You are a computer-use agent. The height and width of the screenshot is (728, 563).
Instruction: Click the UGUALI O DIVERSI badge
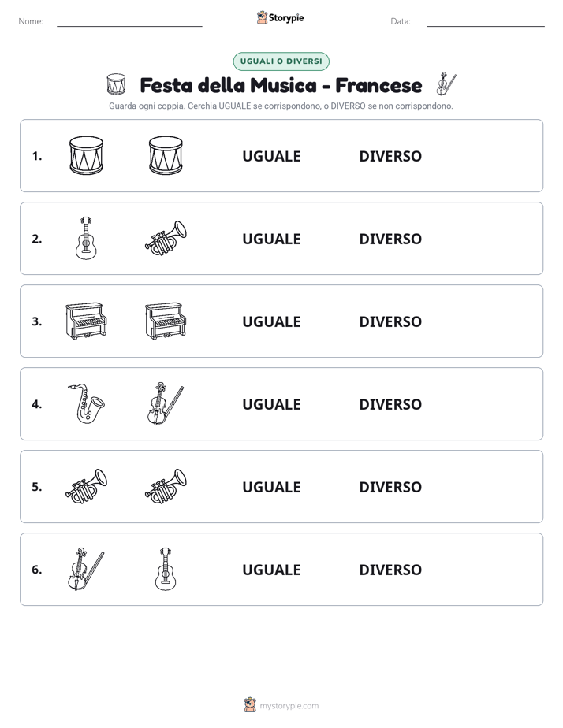coord(281,61)
